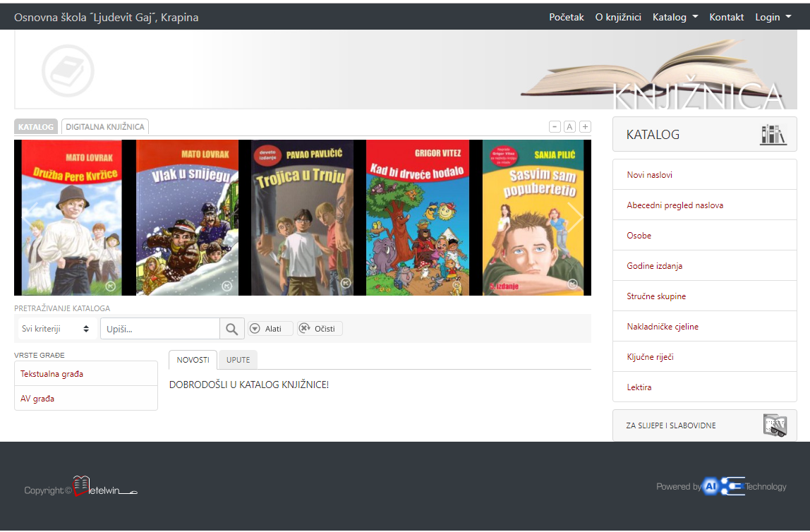Select the UPUTE tab
Image resolution: width=810 pixels, height=532 pixels.
238,360
